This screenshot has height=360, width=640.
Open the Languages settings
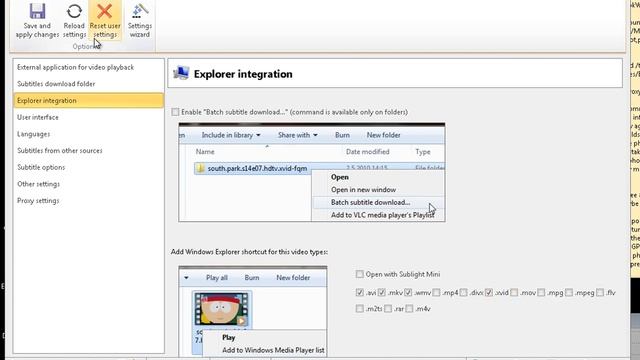pos(88,134)
